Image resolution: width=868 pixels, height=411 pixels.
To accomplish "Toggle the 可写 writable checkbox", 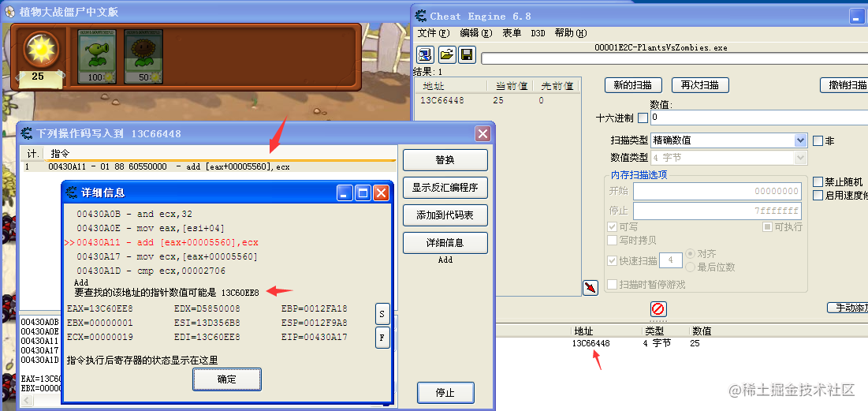I will [x=613, y=227].
